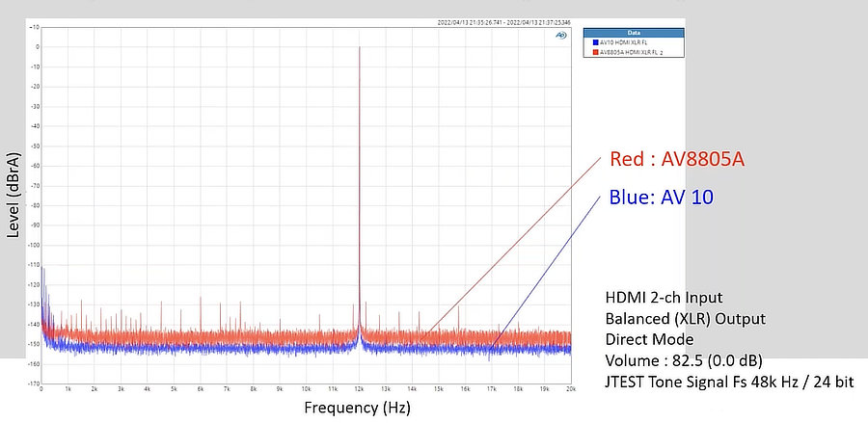This screenshot has height=423, width=868.
Task: Click the +10 tick on level axis
Action: point(36,27)
